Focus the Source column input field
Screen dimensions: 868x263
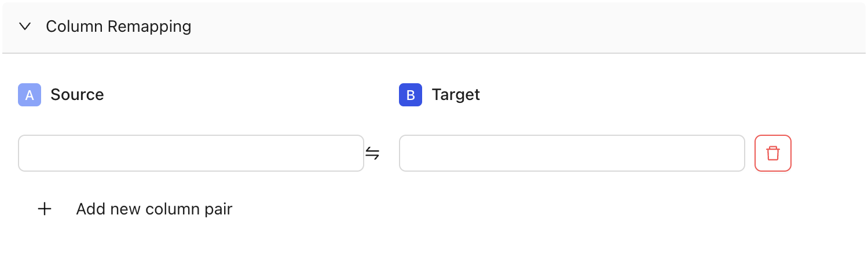[x=191, y=153]
